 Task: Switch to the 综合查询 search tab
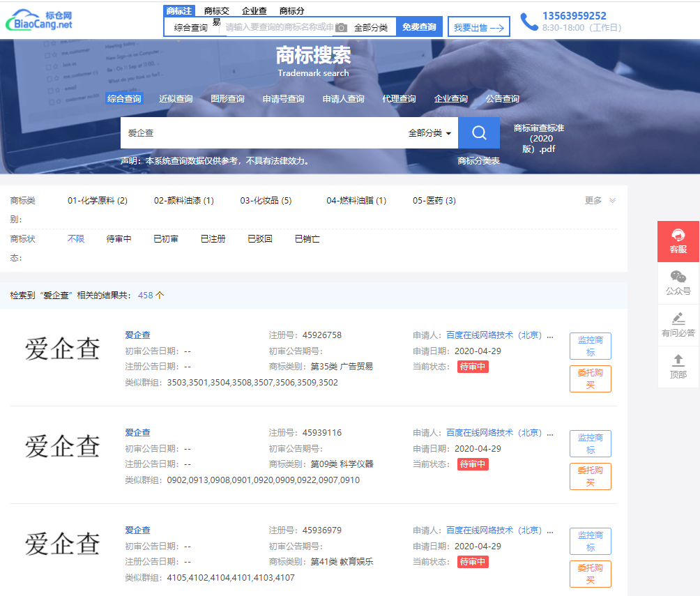click(124, 99)
